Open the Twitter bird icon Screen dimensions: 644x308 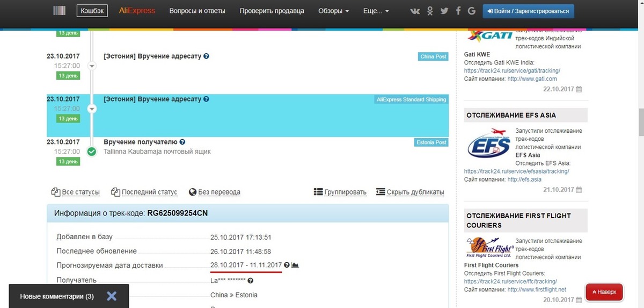tap(444, 11)
